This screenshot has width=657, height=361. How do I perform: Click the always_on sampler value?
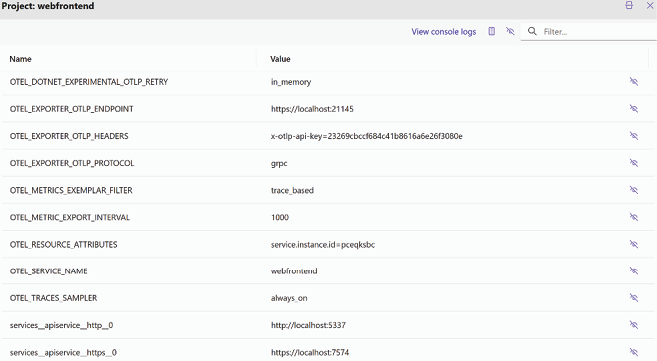(x=289, y=298)
